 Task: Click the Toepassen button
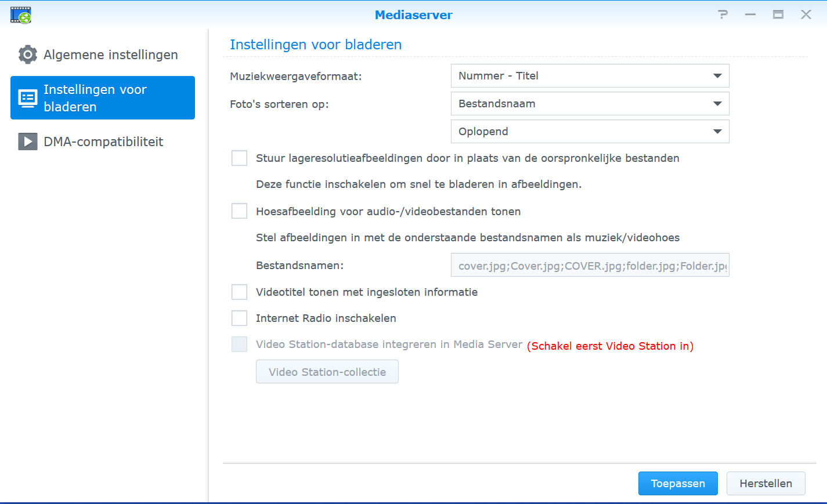678,483
